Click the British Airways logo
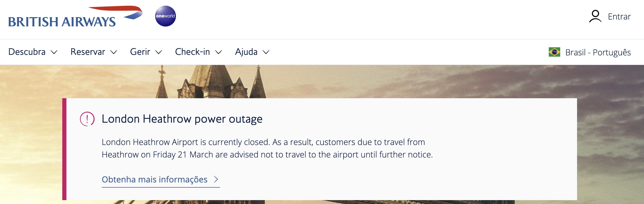 (x=75, y=17)
